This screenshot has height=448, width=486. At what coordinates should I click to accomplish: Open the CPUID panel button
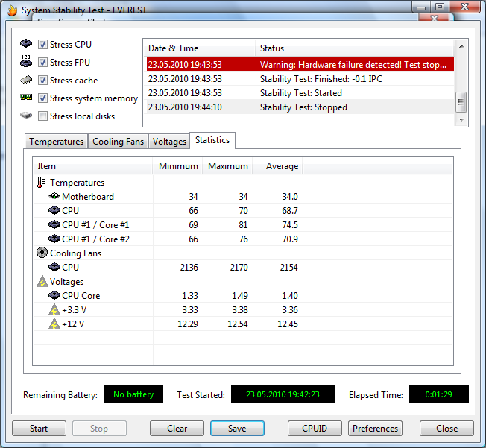tap(315, 428)
